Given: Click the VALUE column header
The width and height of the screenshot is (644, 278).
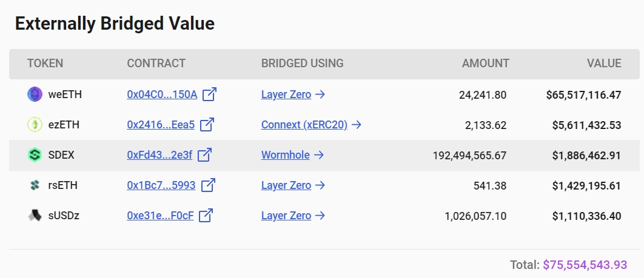Looking at the screenshot, I should [x=604, y=63].
